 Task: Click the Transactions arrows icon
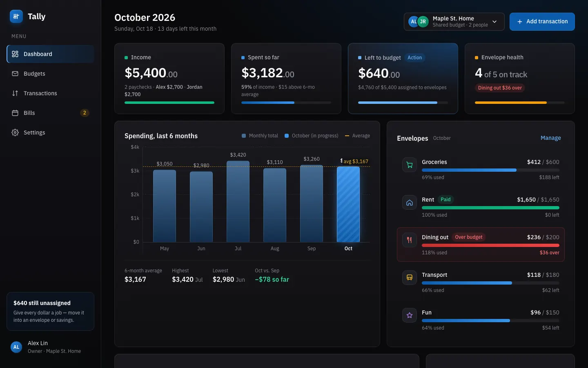(15, 93)
